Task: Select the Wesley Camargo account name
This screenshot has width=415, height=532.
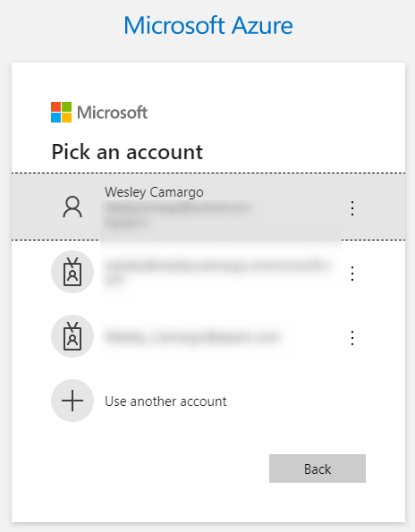Action: 154,192
